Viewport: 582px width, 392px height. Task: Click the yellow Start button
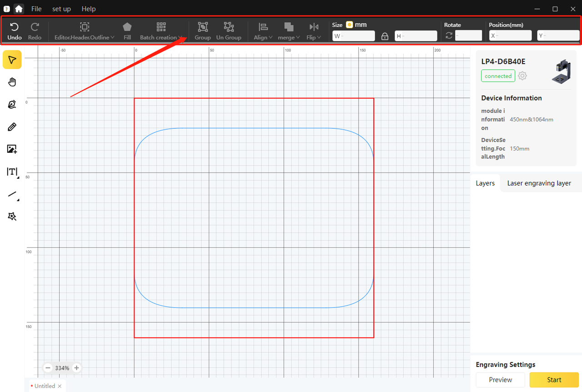coord(554,380)
